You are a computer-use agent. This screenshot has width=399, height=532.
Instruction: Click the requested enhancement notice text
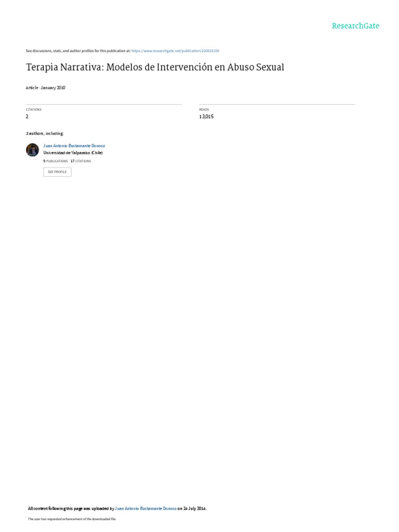coord(72,519)
